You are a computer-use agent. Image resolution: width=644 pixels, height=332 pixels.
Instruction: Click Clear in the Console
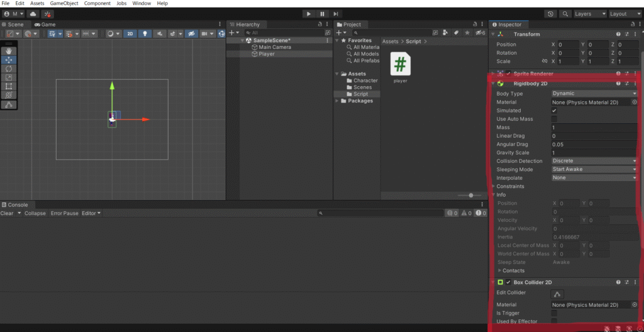coord(7,213)
